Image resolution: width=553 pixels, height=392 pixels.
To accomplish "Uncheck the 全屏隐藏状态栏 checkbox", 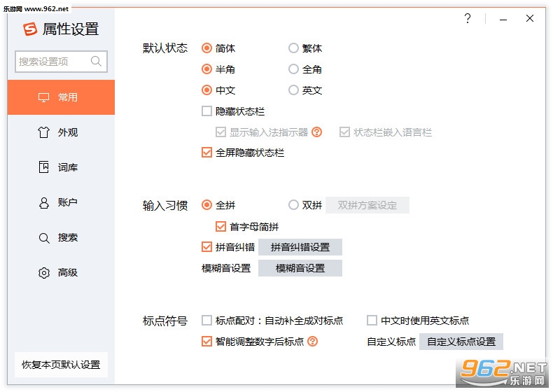I will 206,153.
